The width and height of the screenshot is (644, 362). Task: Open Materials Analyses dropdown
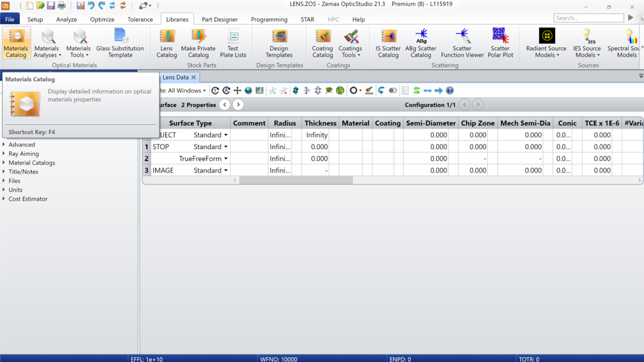[47, 43]
